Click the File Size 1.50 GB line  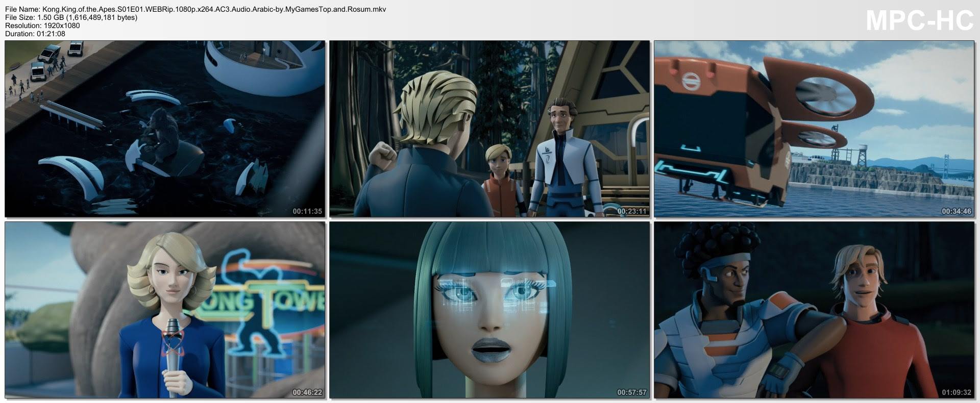71,18
